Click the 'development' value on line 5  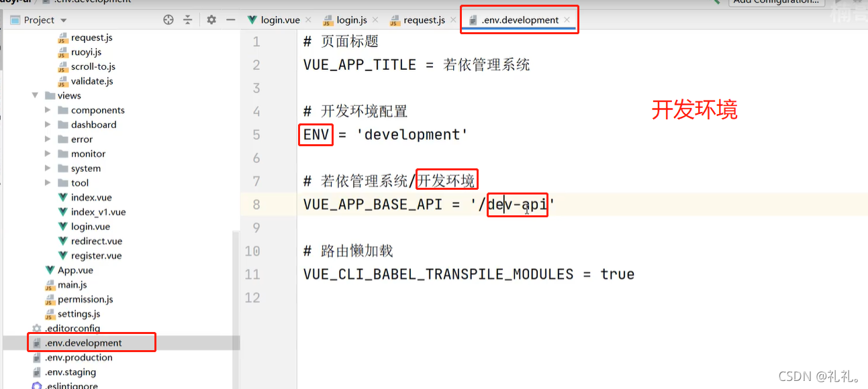(x=412, y=135)
